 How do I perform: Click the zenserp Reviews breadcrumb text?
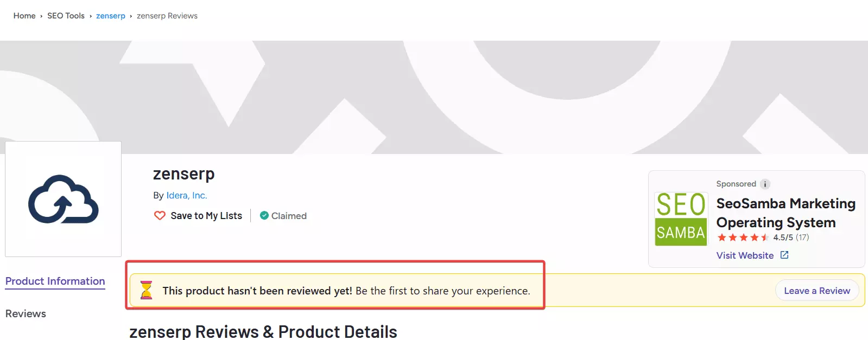(167, 16)
